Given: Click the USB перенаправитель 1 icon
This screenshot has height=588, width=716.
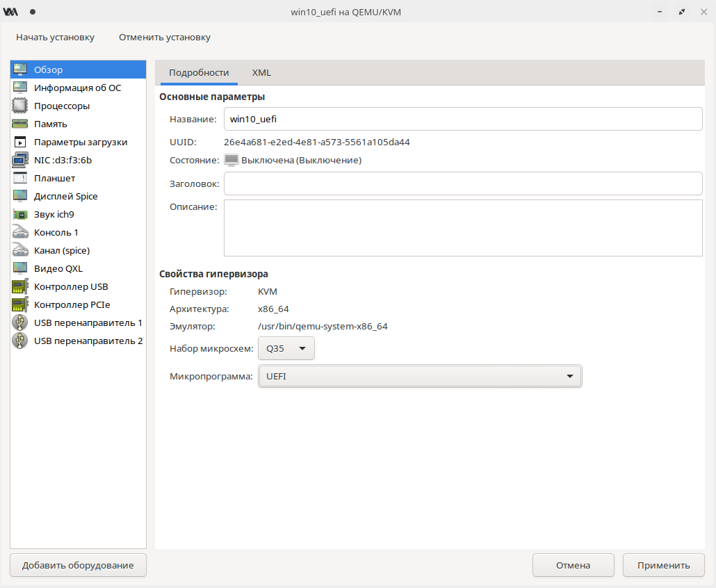Looking at the screenshot, I should click(x=20, y=322).
